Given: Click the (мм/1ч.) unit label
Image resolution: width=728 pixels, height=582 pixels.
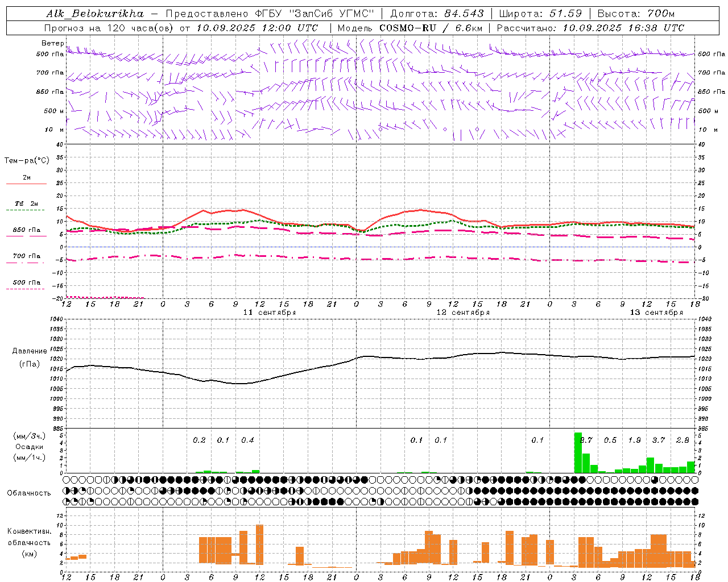Looking at the screenshot, I should (x=29, y=458).
